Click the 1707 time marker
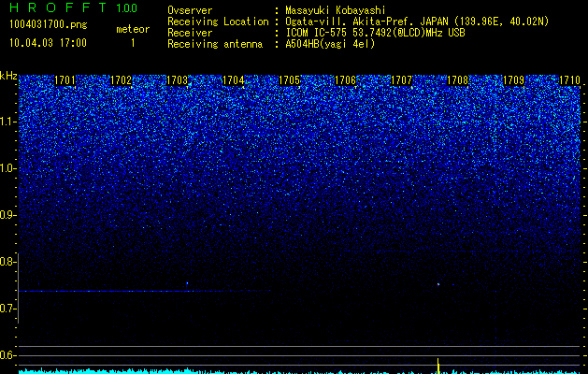The height and width of the screenshot is (374, 588). point(402,80)
